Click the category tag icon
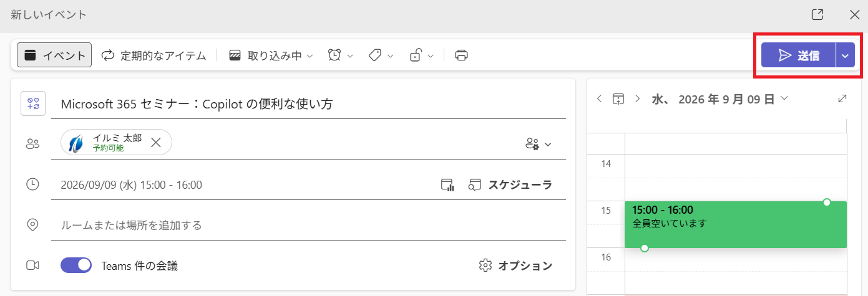868x296 pixels. [375, 55]
